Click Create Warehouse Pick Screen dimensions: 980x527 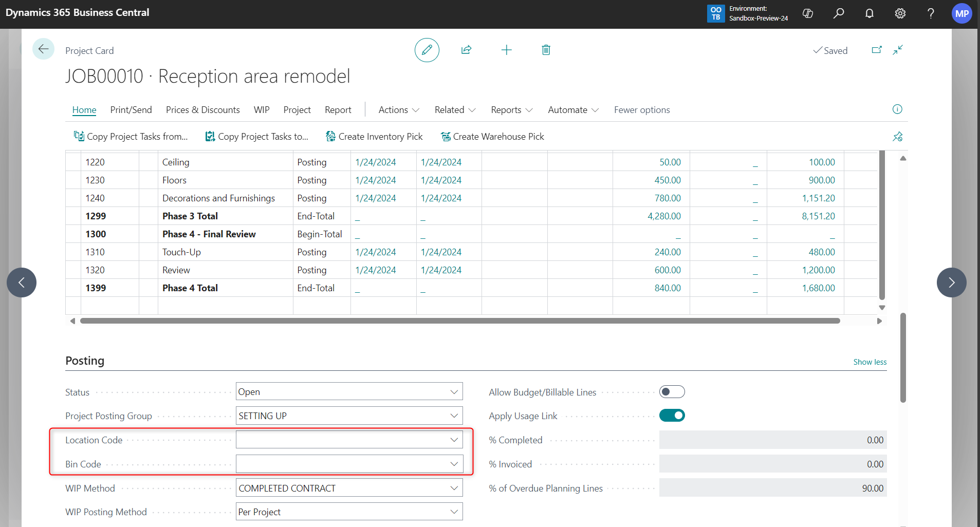coord(492,137)
